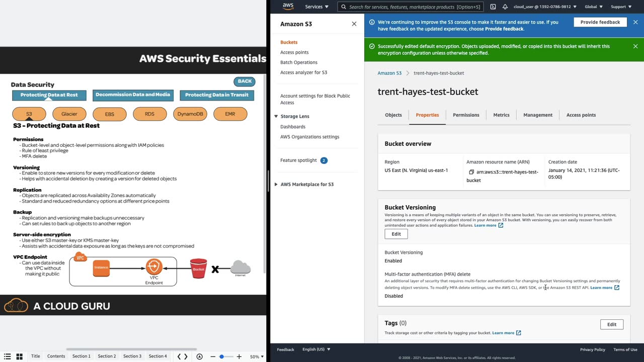Switch to grid view icon in slides

(x=20, y=356)
